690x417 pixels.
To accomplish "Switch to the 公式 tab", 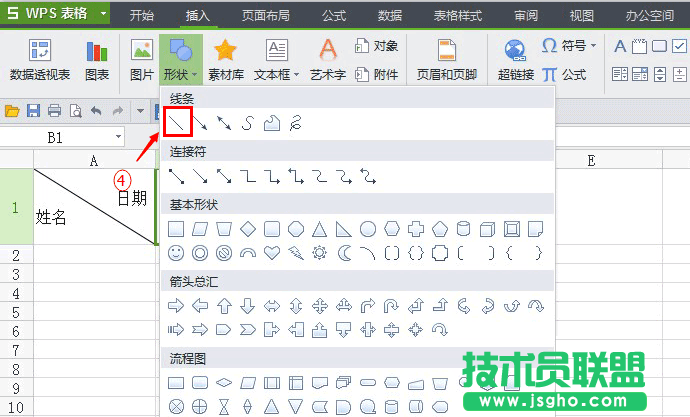I will click(x=334, y=16).
